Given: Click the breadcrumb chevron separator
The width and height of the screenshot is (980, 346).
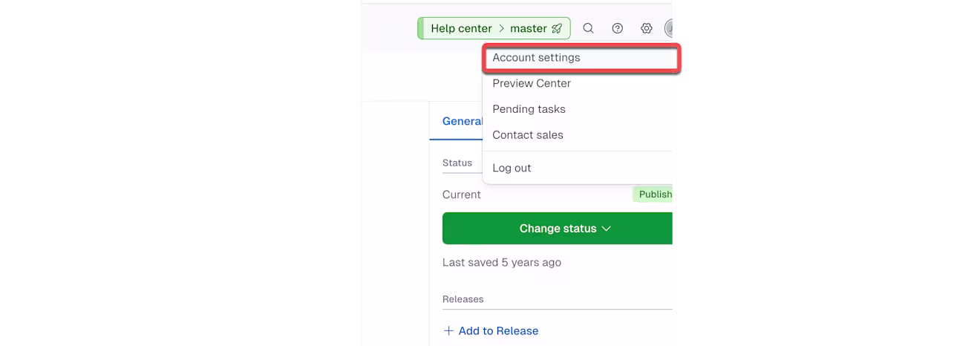Looking at the screenshot, I should pyautogui.click(x=501, y=29).
